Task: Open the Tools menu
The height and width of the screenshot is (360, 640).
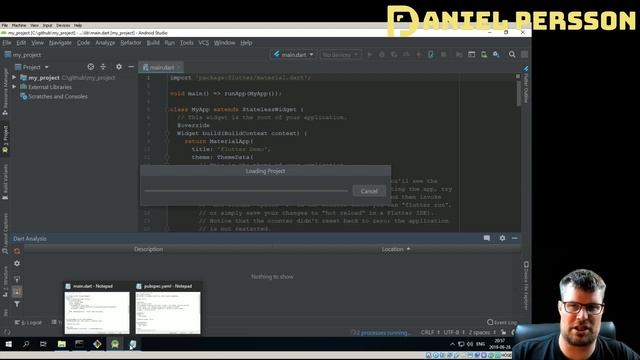Action: [187, 43]
